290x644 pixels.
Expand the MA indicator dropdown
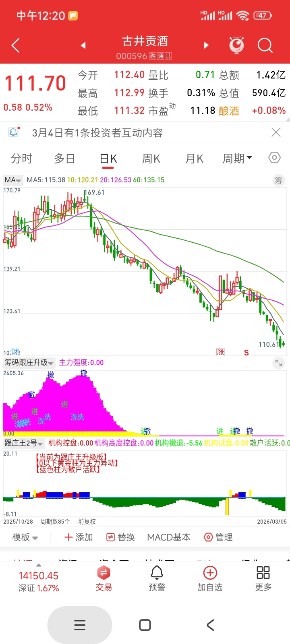click(x=13, y=180)
